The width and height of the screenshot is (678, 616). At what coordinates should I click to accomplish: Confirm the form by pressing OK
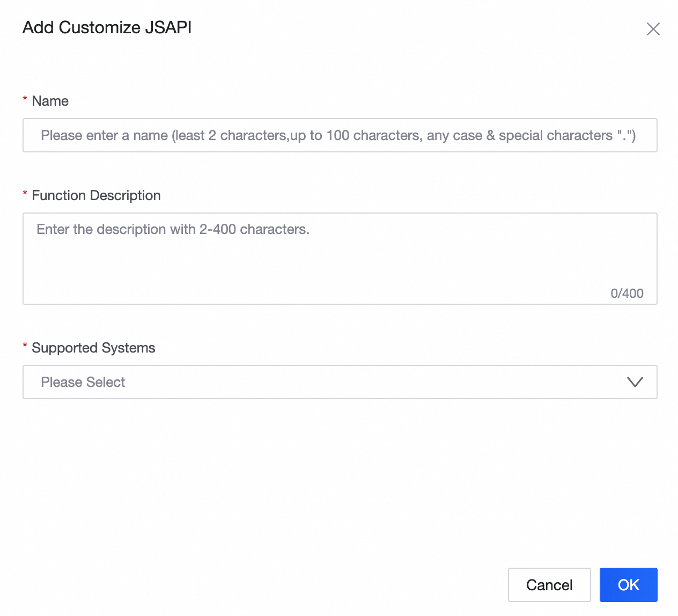click(x=628, y=585)
